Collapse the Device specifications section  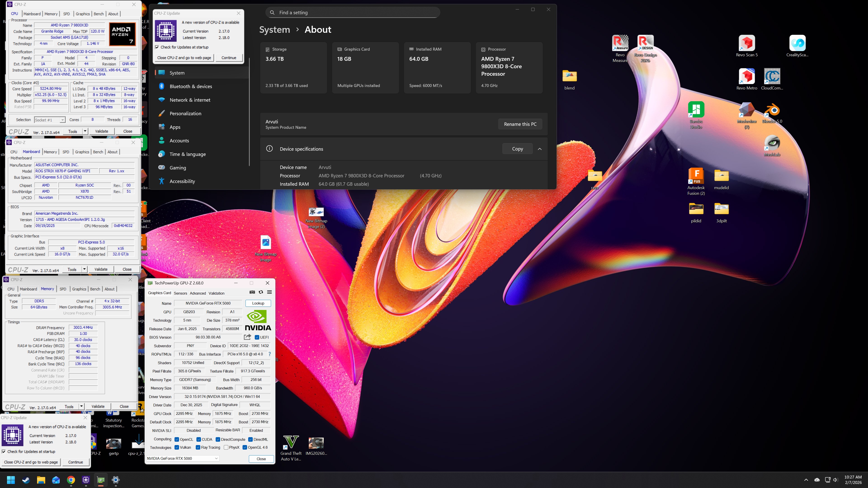click(x=540, y=149)
